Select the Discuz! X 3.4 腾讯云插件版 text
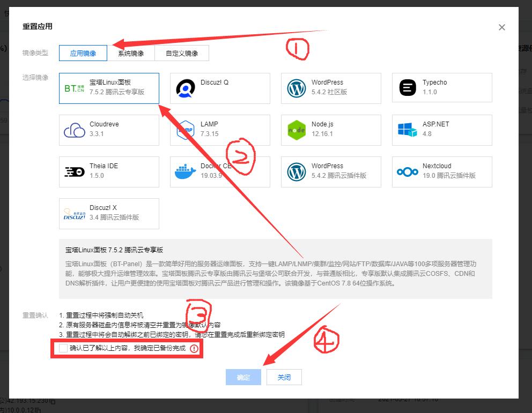This screenshot has width=532, height=413. click(x=114, y=217)
